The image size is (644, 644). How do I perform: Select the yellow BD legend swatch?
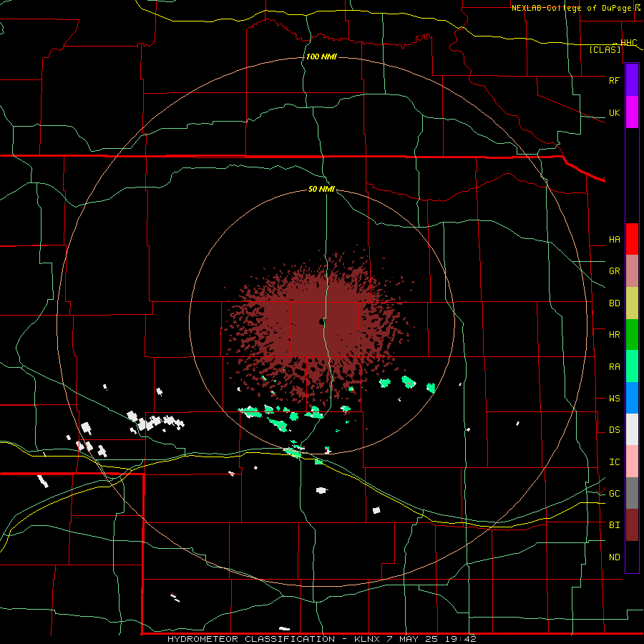coord(632,303)
